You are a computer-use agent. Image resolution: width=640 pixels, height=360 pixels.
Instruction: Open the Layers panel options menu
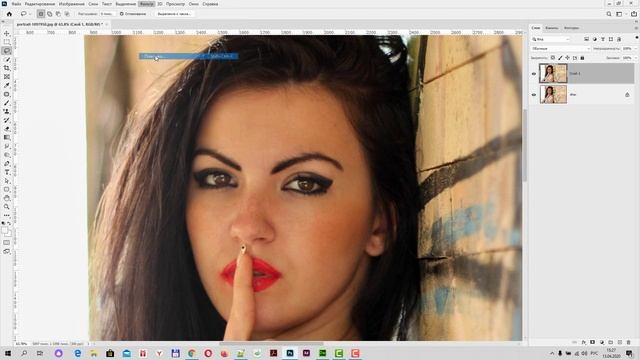(x=636, y=28)
